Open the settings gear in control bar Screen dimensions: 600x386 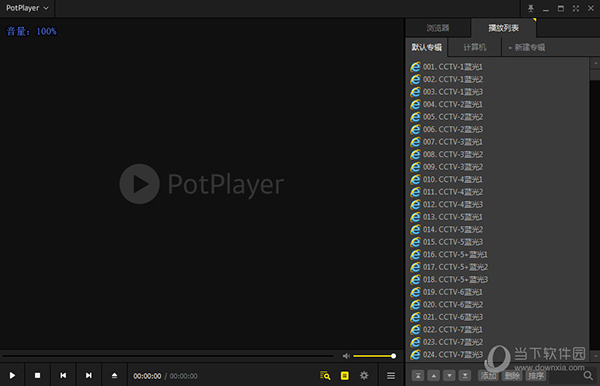(x=364, y=376)
